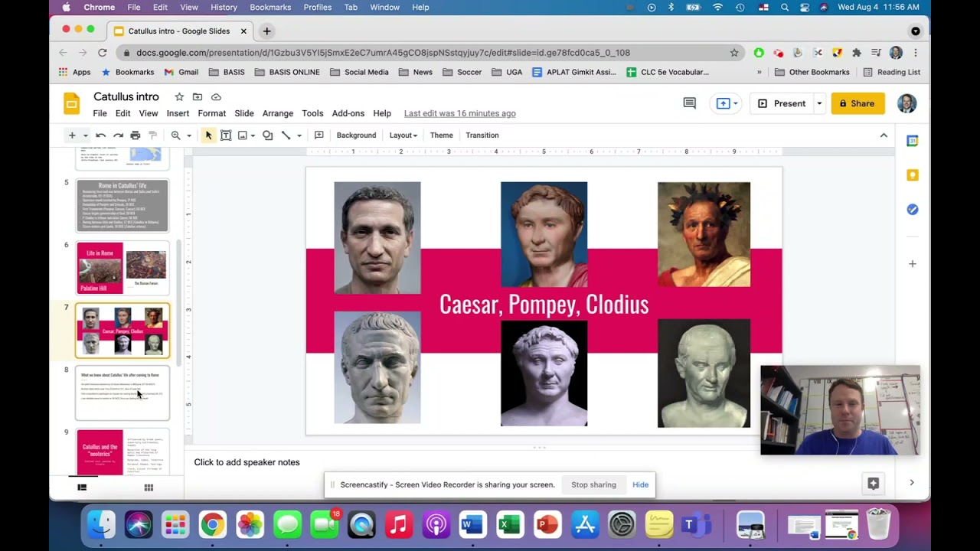Open the Music app from the Dock

398,525
